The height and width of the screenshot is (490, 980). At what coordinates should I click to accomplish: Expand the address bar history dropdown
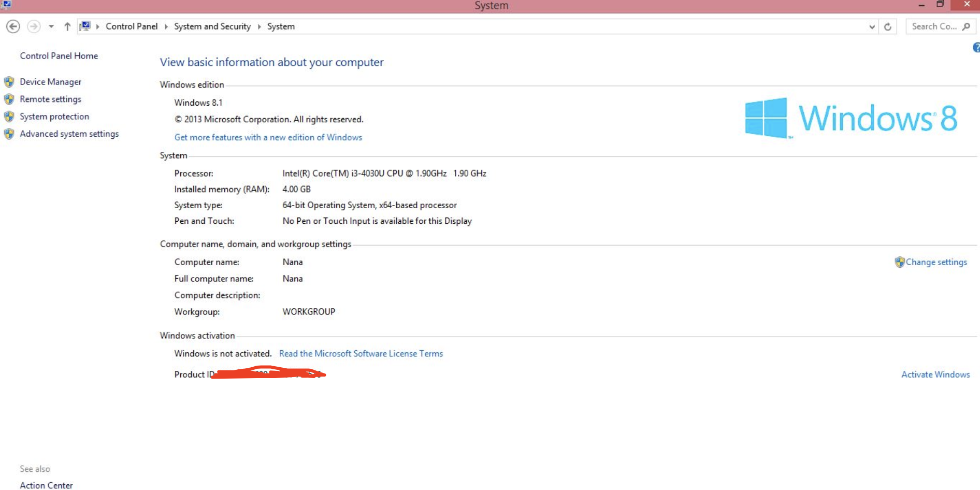tap(872, 26)
